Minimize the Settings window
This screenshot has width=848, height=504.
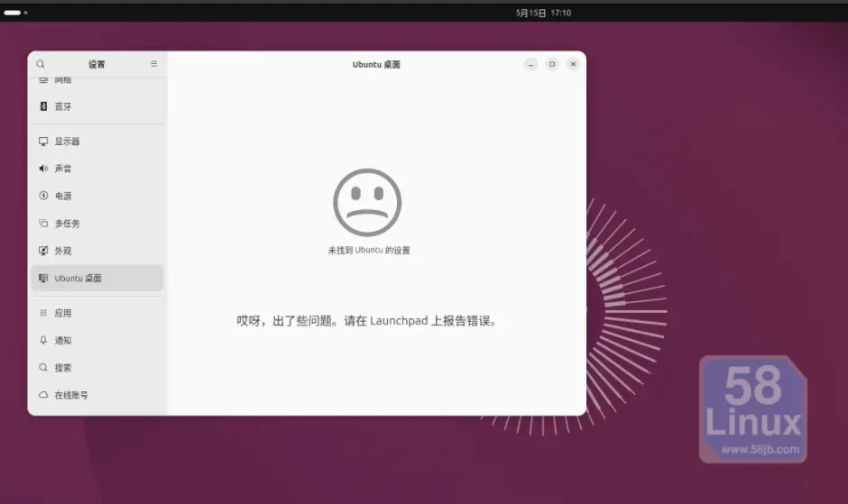(531, 64)
